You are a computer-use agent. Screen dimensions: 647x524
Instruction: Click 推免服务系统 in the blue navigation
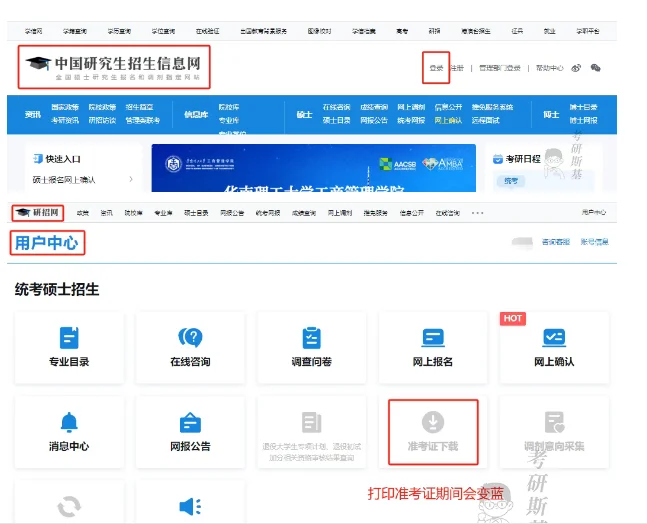tap(492, 107)
